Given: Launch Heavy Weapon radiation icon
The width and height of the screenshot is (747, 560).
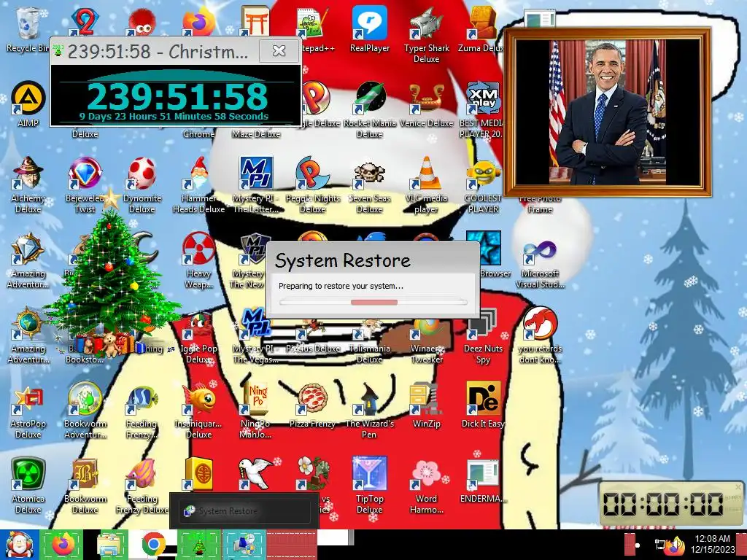Looking at the screenshot, I should click(x=198, y=260).
